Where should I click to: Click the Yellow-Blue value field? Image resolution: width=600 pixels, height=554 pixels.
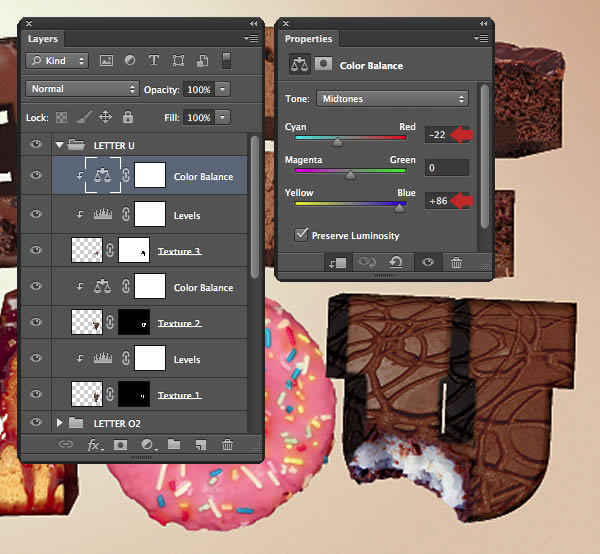[446, 200]
